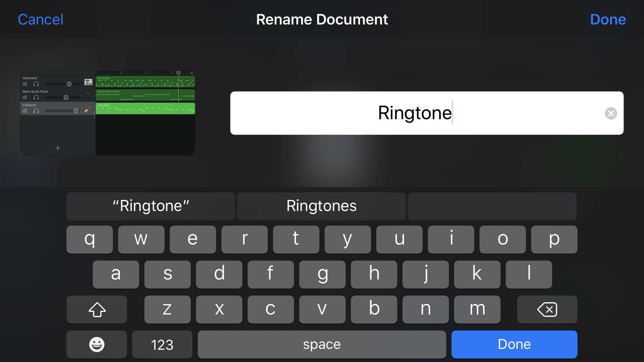This screenshot has width=644, height=362.
Task: Tap the b key
Action: pos(374,309)
